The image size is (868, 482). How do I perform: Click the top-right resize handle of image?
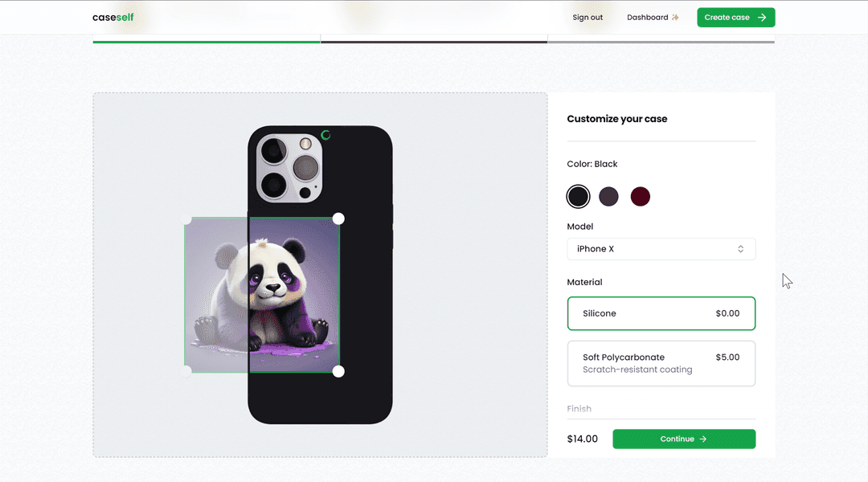(x=338, y=219)
